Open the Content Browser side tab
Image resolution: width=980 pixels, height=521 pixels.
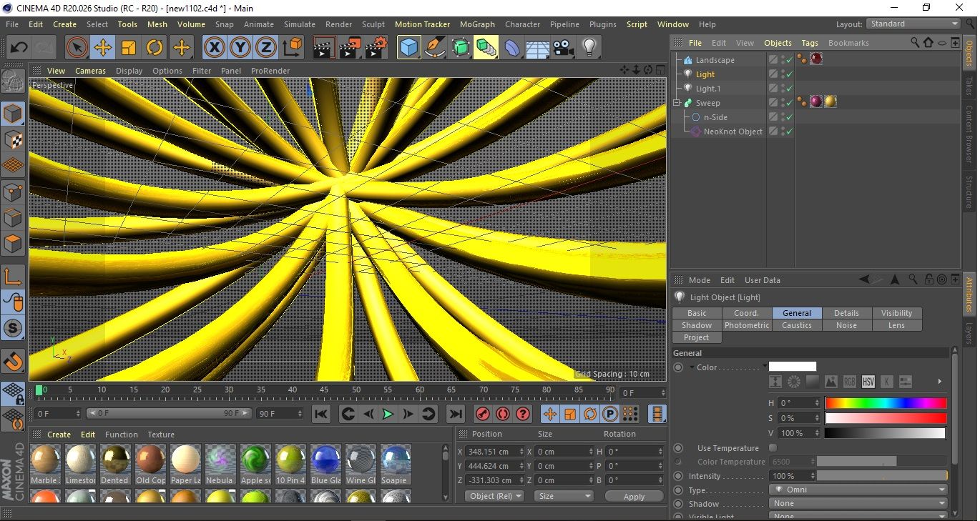click(969, 134)
